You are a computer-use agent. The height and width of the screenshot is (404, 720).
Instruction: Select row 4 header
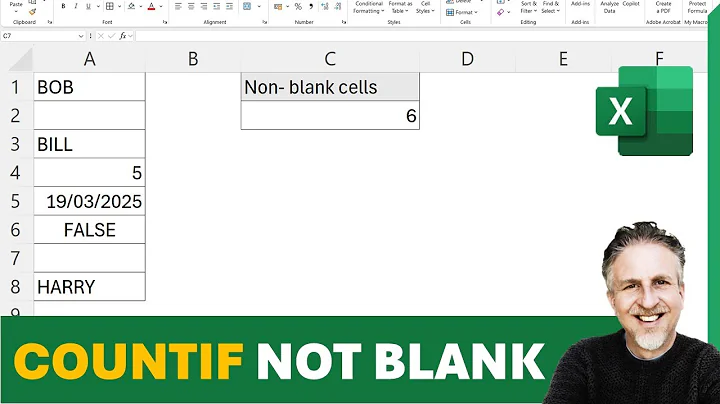tap(16, 173)
